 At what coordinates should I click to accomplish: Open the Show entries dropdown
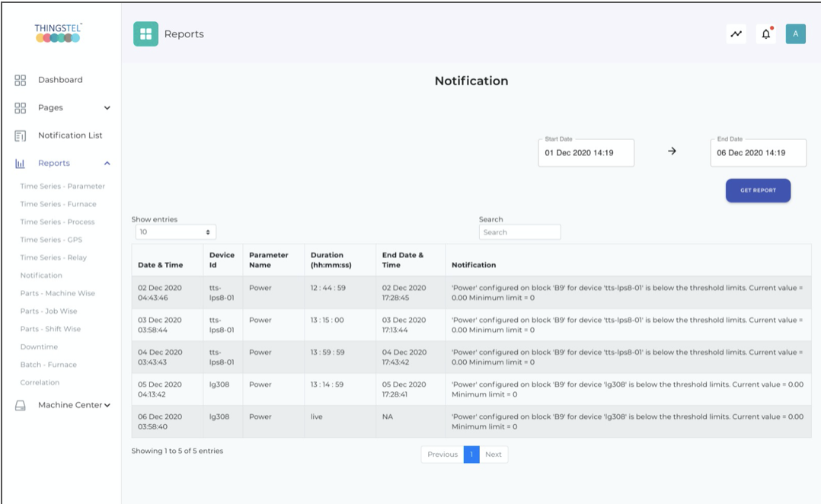(175, 232)
